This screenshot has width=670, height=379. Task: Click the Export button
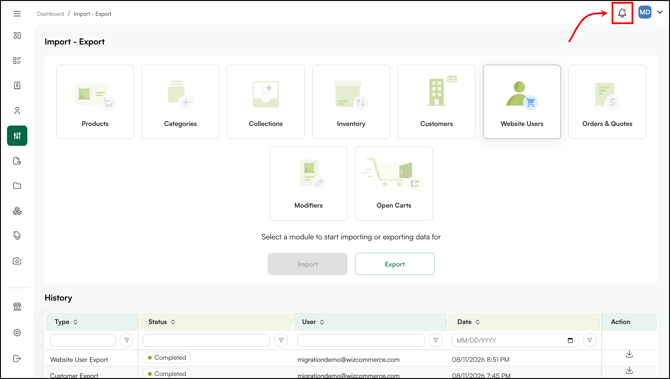394,264
